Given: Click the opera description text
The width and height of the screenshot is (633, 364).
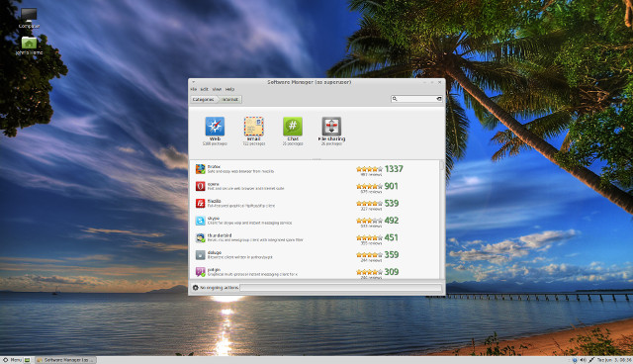Looking at the screenshot, I should (245, 189).
